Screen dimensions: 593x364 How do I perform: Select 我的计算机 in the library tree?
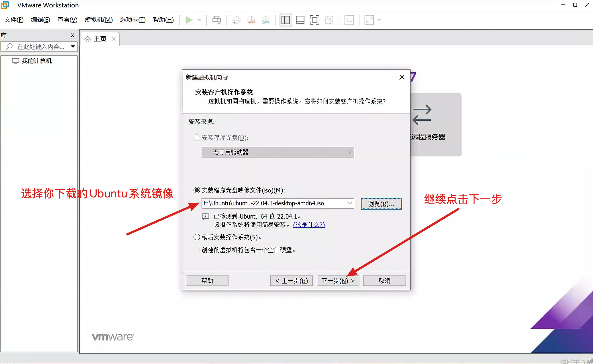(x=37, y=61)
